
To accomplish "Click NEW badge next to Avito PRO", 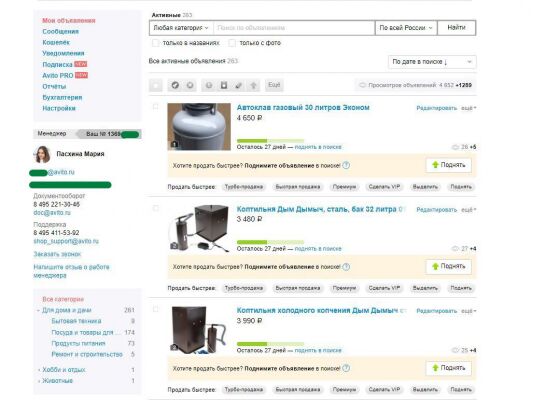I will pyautogui.click(x=81, y=75).
